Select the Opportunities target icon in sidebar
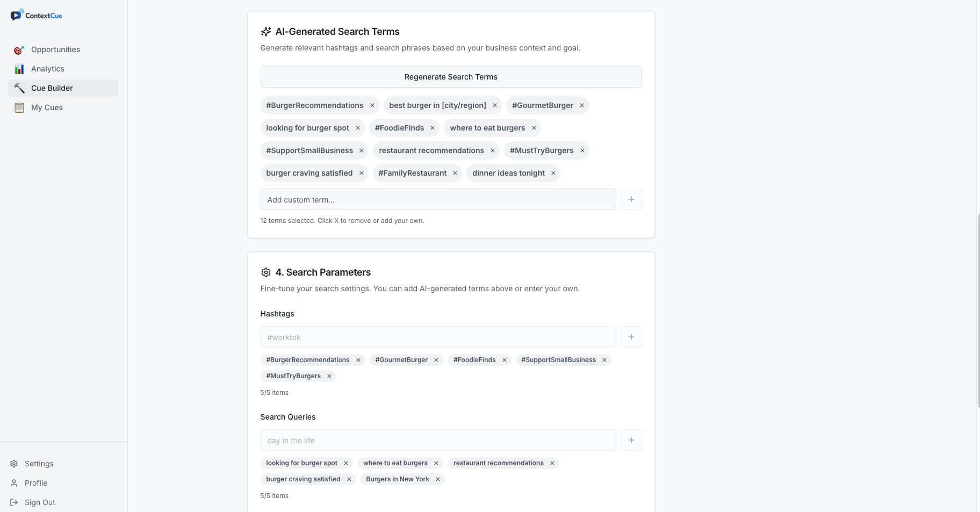This screenshot has width=980, height=512. tap(19, 49)
